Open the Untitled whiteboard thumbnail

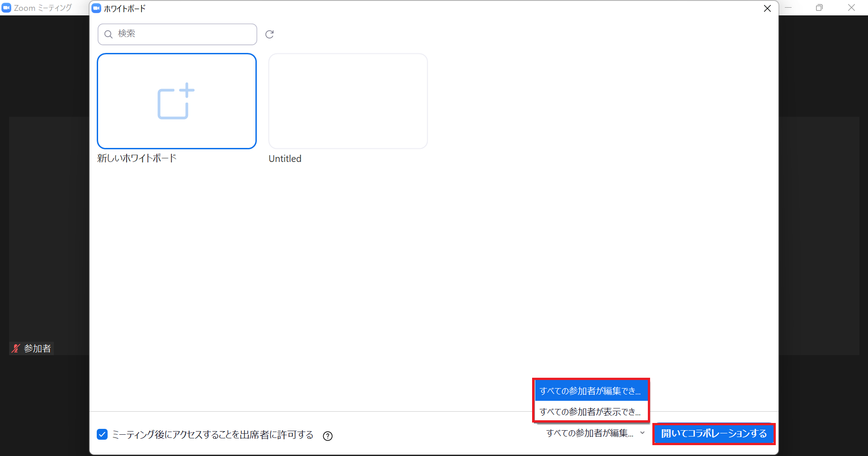[x=348, y=101]
